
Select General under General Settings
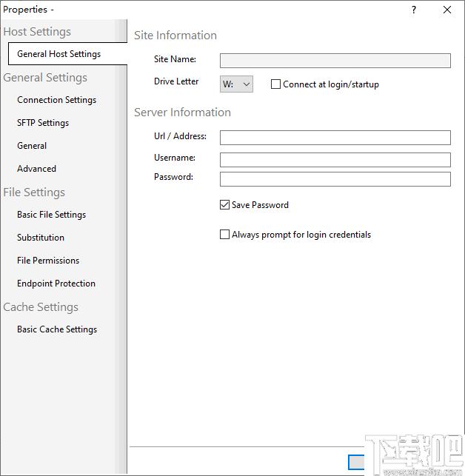pyautogui.click(x=32, y=146)
